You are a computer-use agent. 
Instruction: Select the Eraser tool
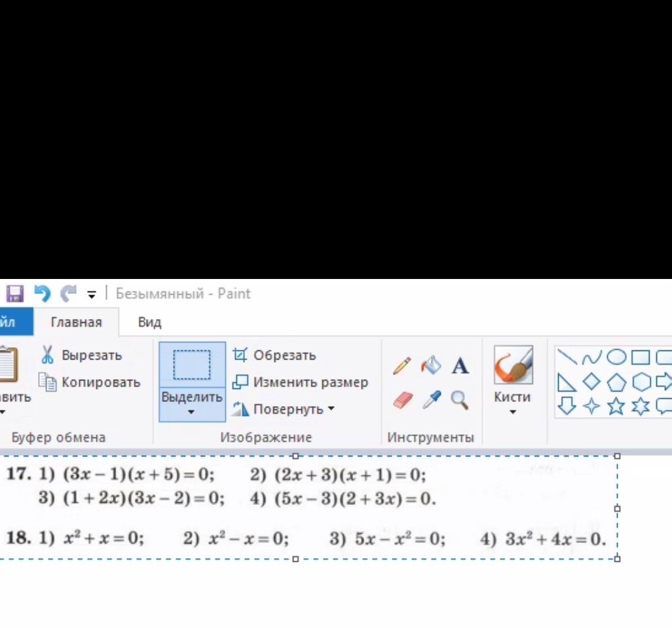402,401
